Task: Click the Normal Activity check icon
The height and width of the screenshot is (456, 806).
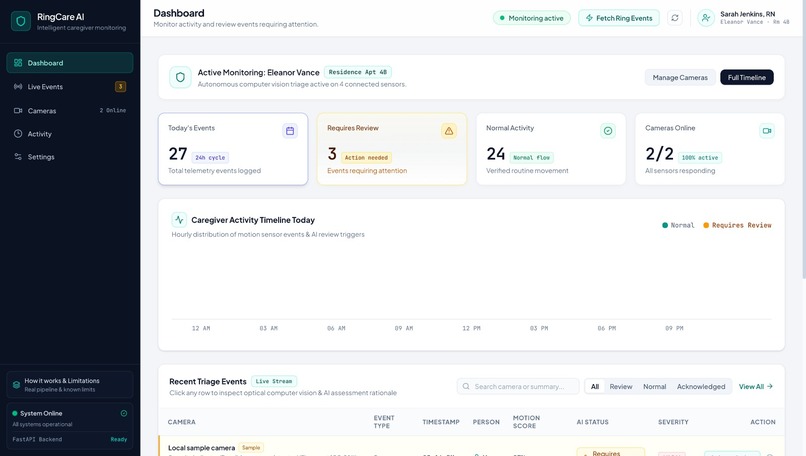Action: (x=608, y=131)
